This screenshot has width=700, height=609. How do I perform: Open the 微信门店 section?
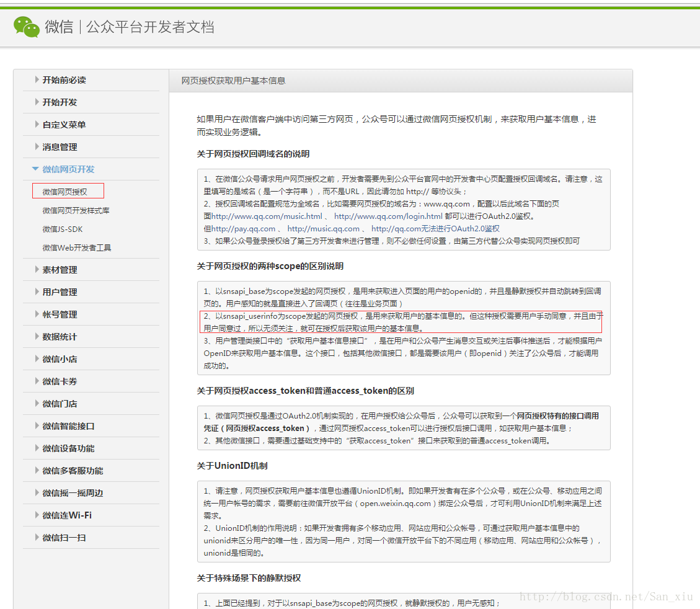(x=60, y=404)
